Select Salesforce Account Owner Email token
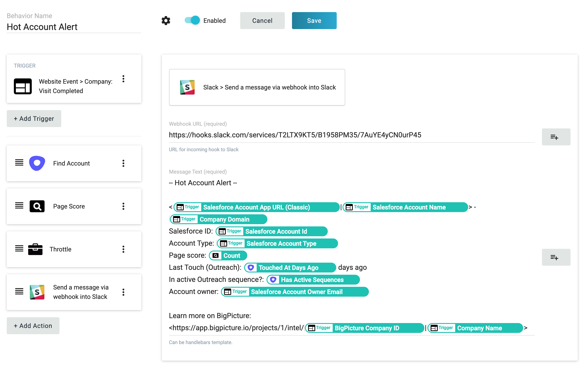Viewport: 588px width, 366px height. (295, 292)
